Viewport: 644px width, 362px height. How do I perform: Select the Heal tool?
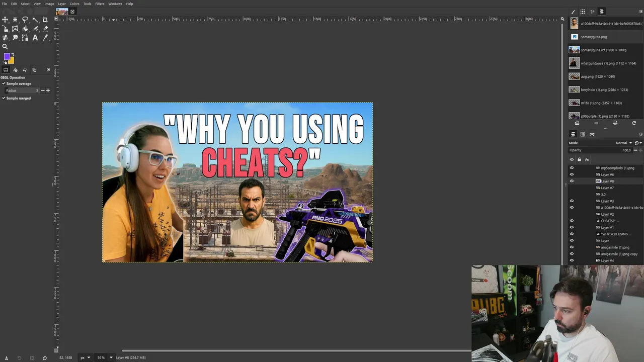pos(5,38)
